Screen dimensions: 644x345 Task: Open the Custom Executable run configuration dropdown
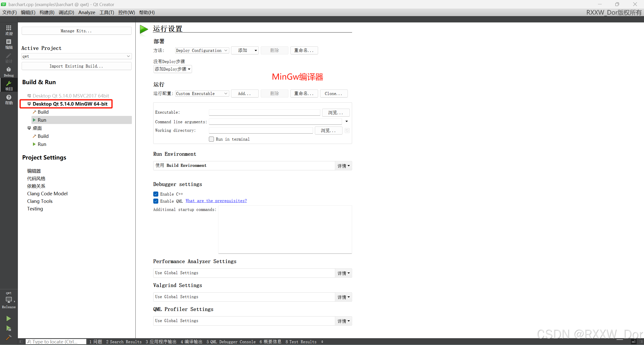(x=202, y=93)
